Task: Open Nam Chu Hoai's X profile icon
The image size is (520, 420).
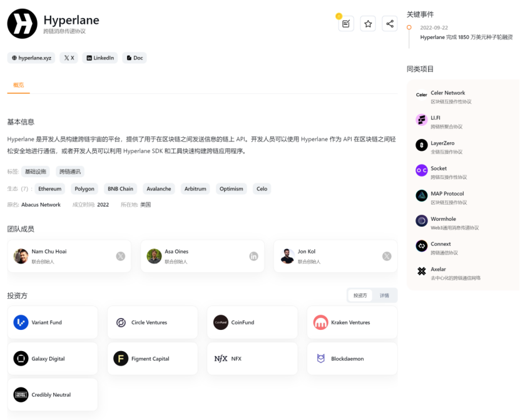Action: pyautogui.click(x=121, y=256)
